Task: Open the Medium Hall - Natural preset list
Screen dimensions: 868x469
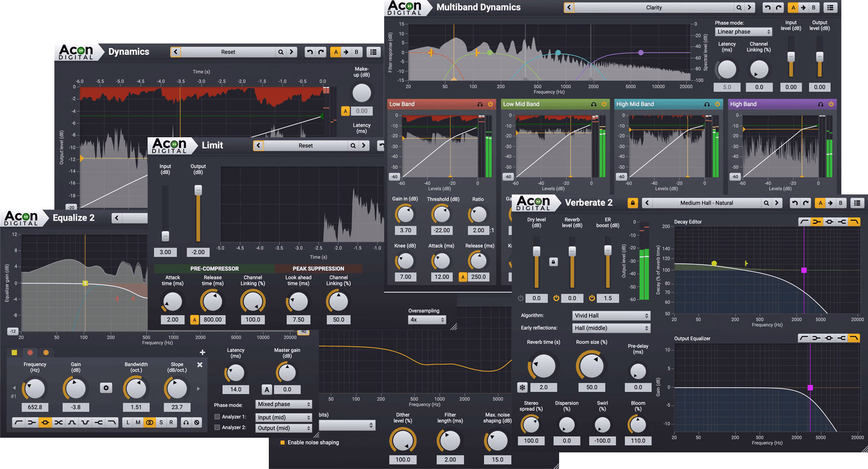Action: click(x=706, y=203)
